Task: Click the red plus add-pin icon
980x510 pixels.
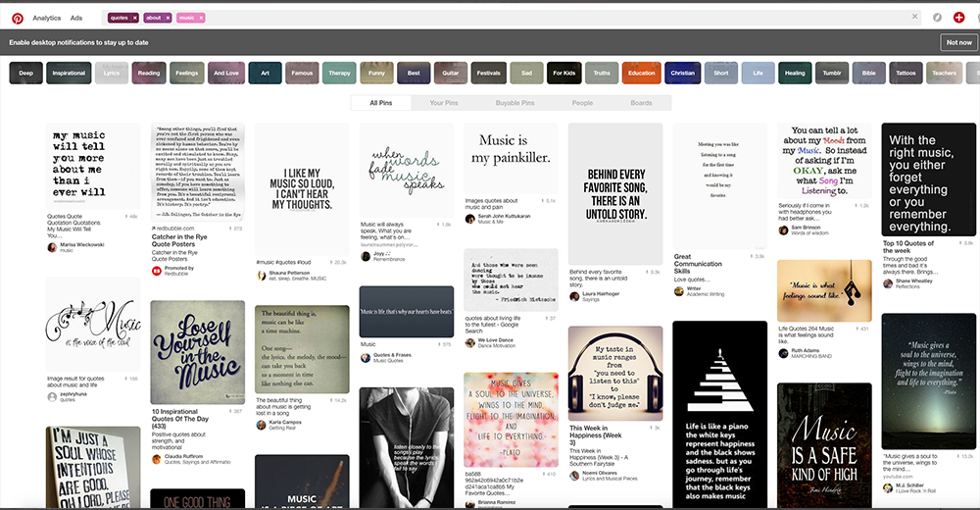Action: pyautogui.click(x=959, y=18)
